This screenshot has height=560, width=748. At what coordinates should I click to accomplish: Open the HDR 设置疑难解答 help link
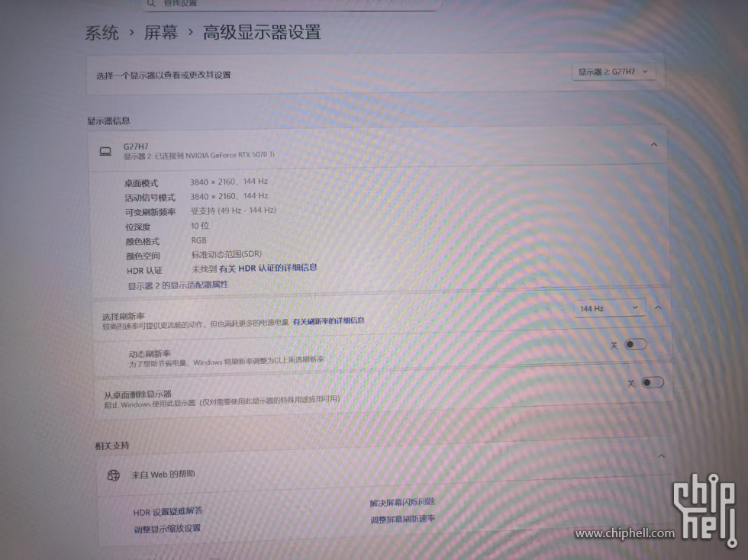[169, 510]
